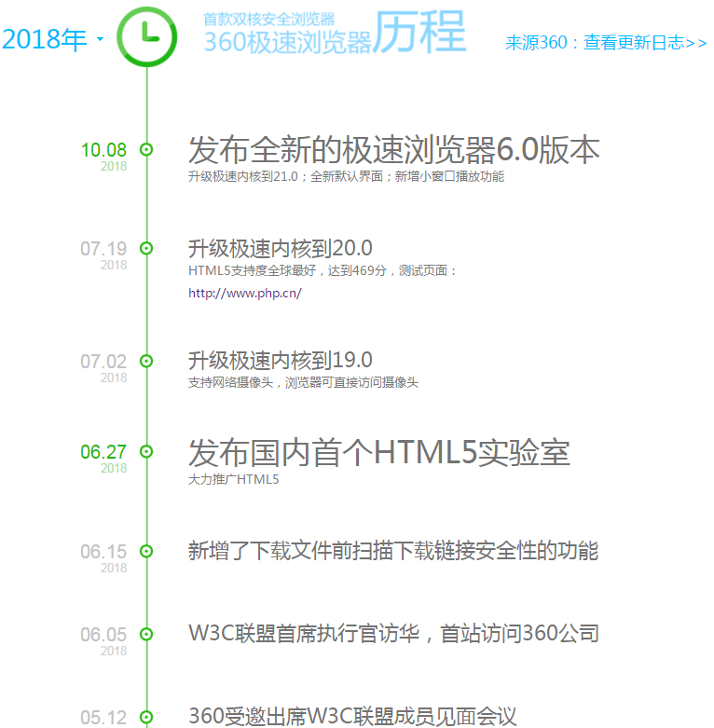Select the heading W3C联盟首席执行官访华
This screenshot has width=714, height=728.
304,634
